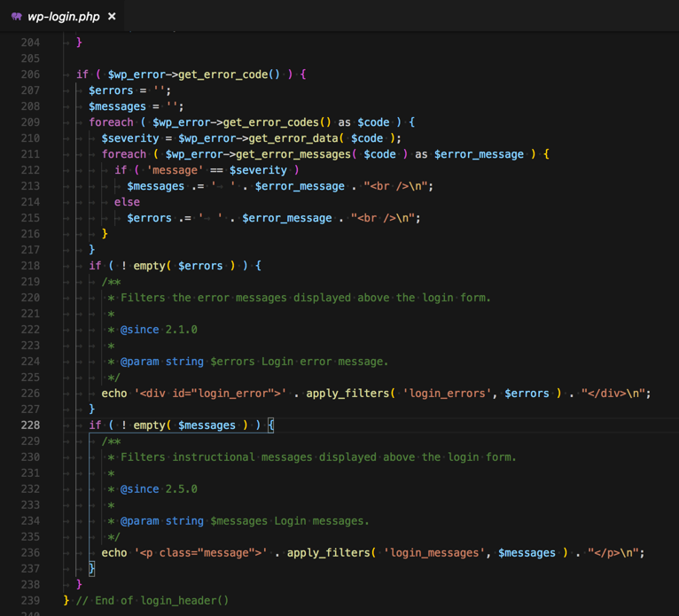Click '$code' after 'as' on line 209
The height and width of the screenshot is (616, 679).
pos(373,122)
